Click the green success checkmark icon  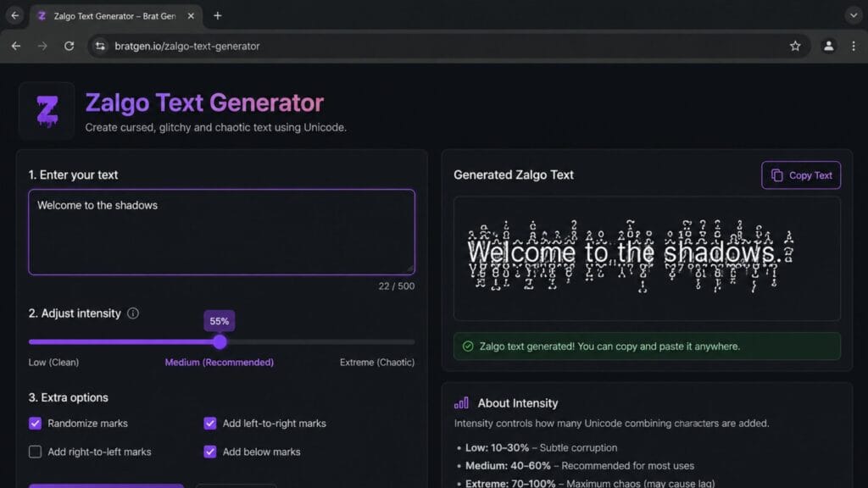tap(468, 347)
